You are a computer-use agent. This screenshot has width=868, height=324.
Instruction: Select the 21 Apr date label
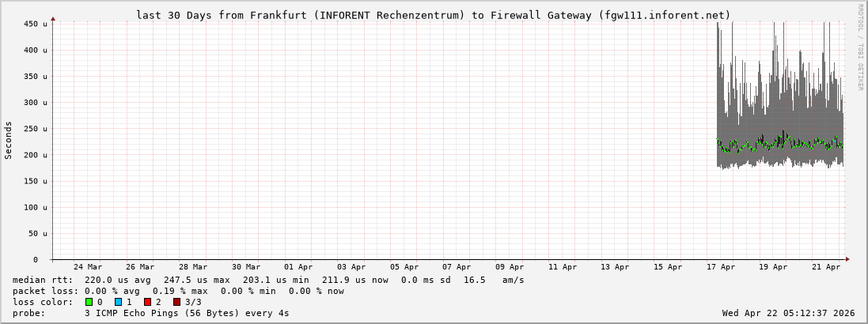pos(826,267)
